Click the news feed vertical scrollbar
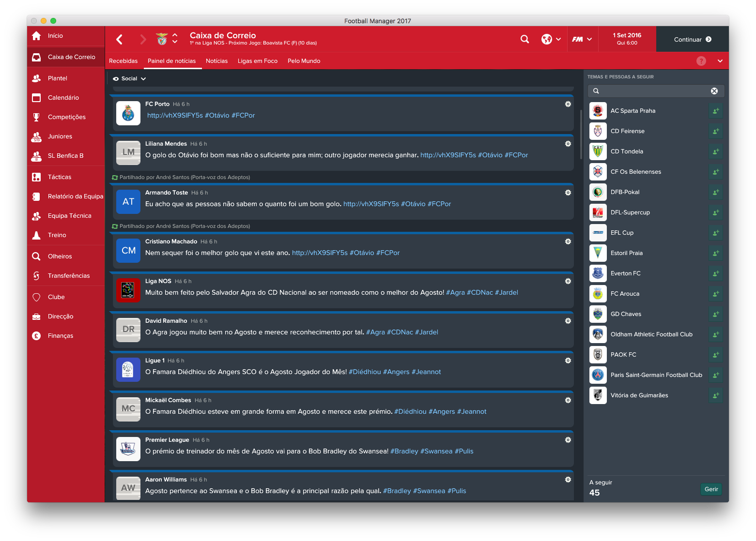This screenshot has height=541, width=756. pyautogui.click(x=581, y=135)
